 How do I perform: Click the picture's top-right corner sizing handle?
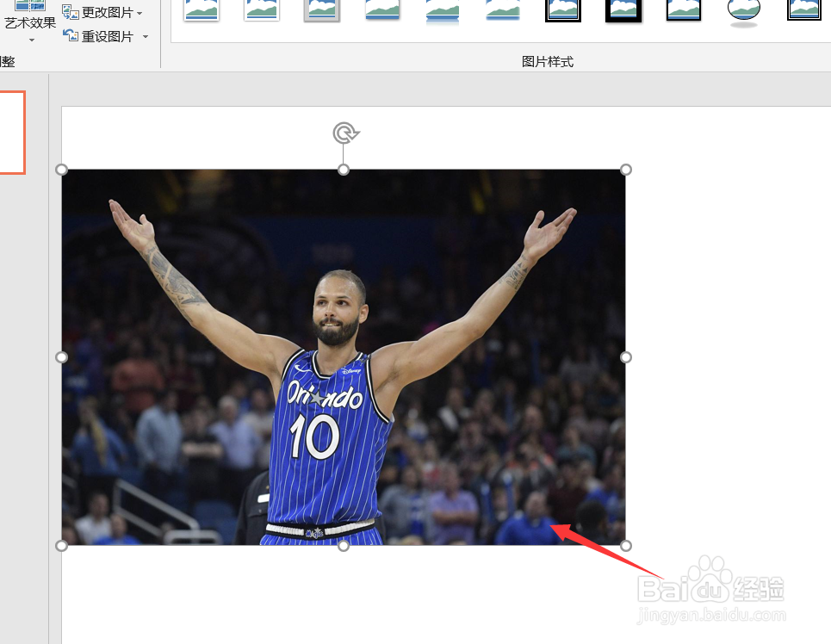coord(626,170)
